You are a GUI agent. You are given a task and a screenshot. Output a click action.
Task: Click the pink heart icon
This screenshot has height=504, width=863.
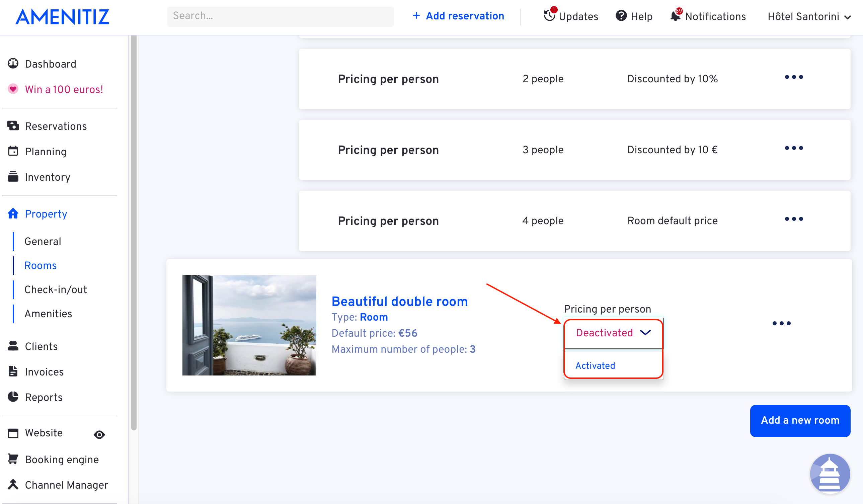pyautogui.click(x=13, y=89)
